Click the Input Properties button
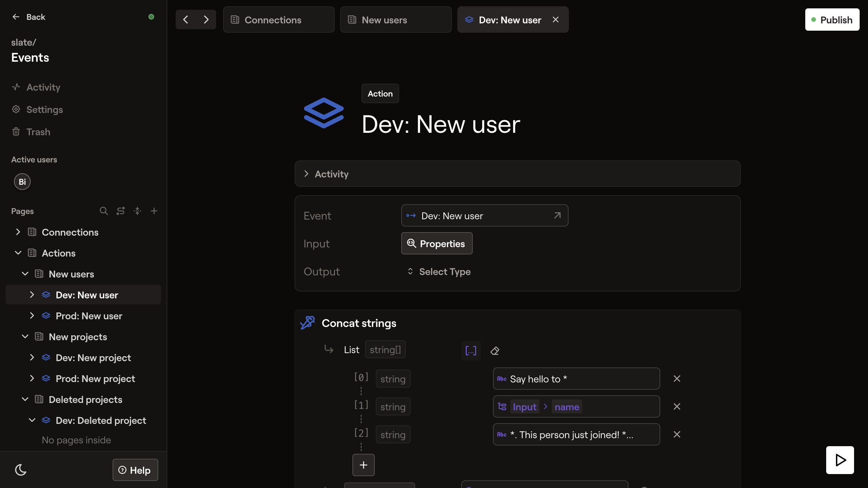This screenshot has width=868, height=488. (x=437, y=243)
